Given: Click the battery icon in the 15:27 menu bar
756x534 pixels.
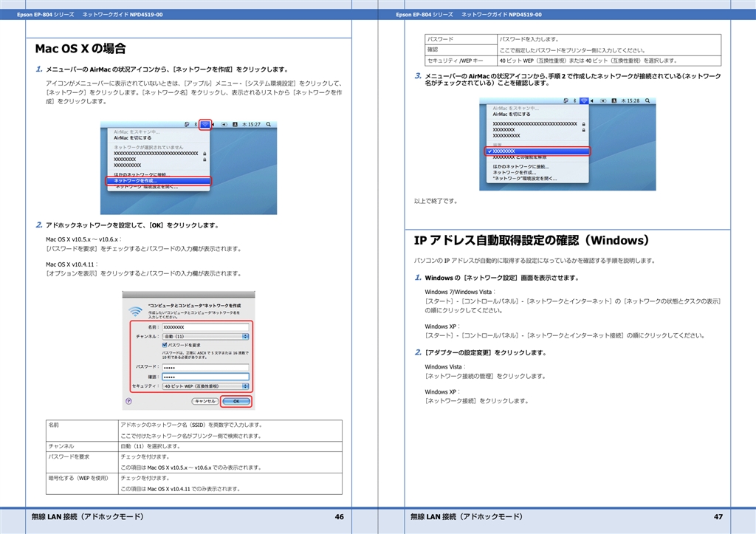Looking at the screenshot, I should [x=224, y=125].
